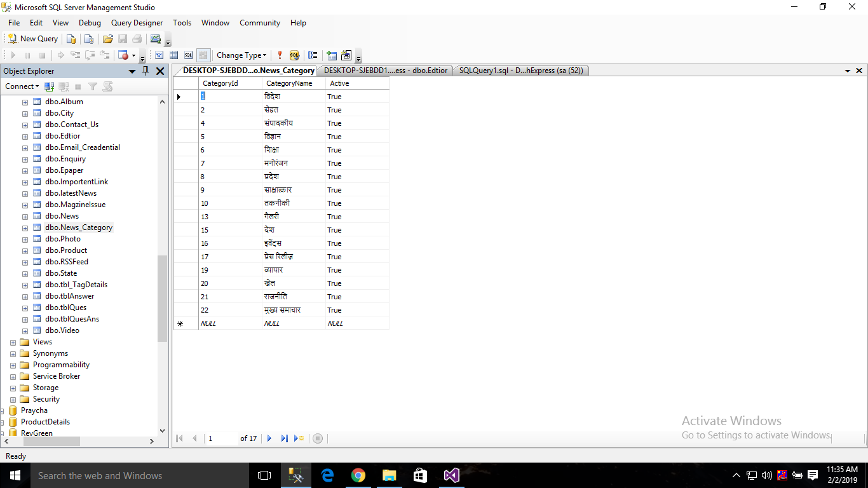Select the dbo.Epaper table
The width and height of the screenshot is (868, 488).
point(64,170)
